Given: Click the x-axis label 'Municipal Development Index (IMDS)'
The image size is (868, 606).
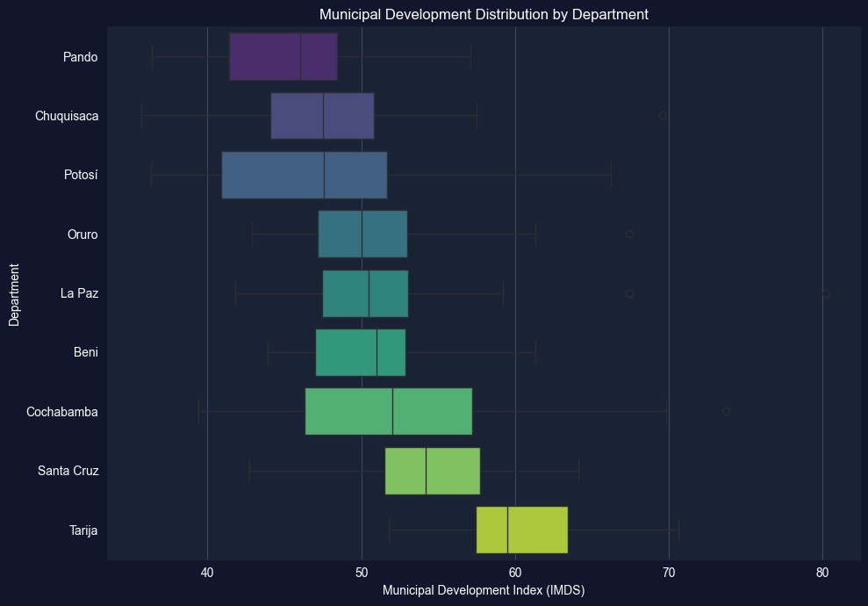Looking at the screenshot, I should coord(484,591).
